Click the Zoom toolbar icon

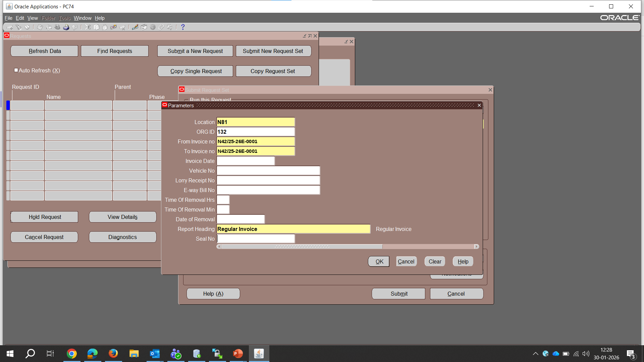(x=144, y=27)
